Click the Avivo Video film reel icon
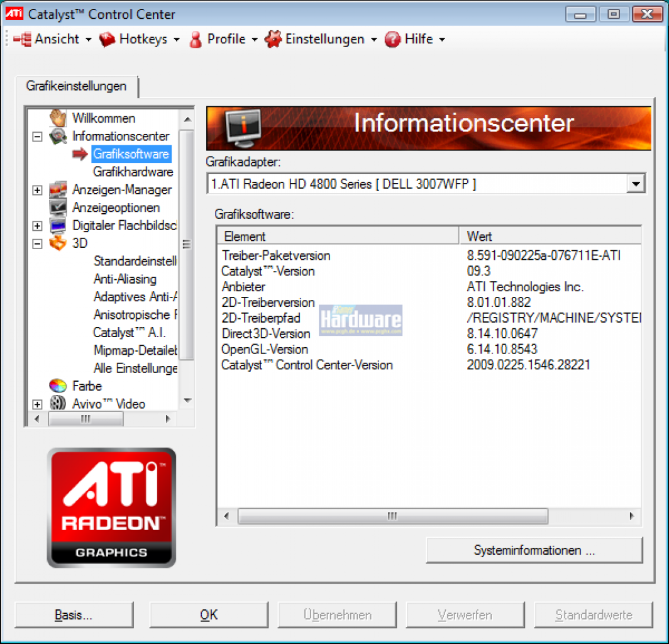Viewport: 669px width, 644px height. [x=58, y=403]
